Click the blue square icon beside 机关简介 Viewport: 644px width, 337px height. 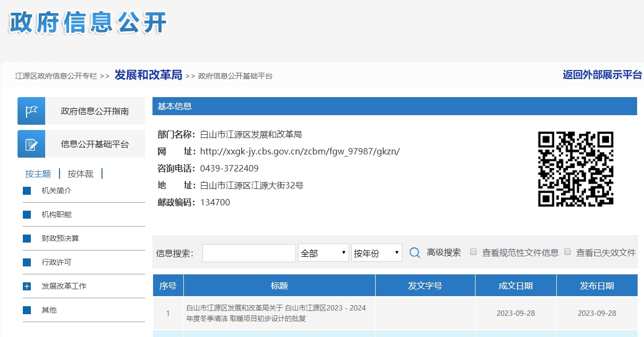point(27,191)
